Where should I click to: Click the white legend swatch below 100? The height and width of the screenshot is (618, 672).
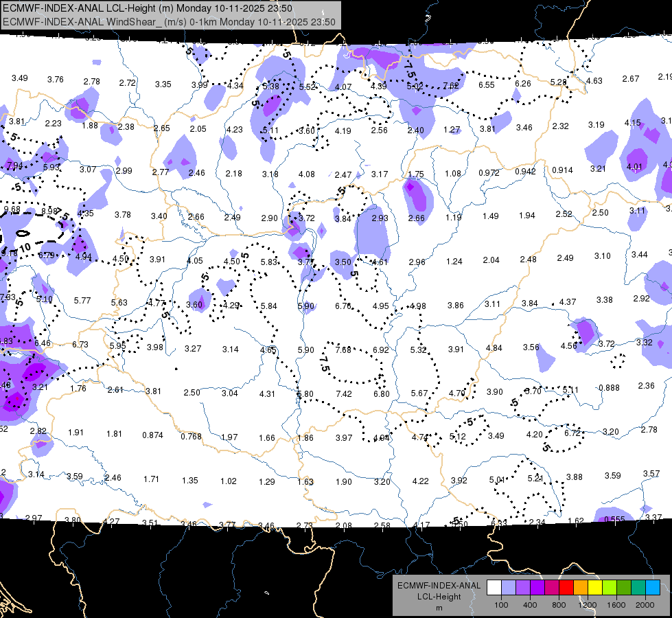[x=494, y=588]
